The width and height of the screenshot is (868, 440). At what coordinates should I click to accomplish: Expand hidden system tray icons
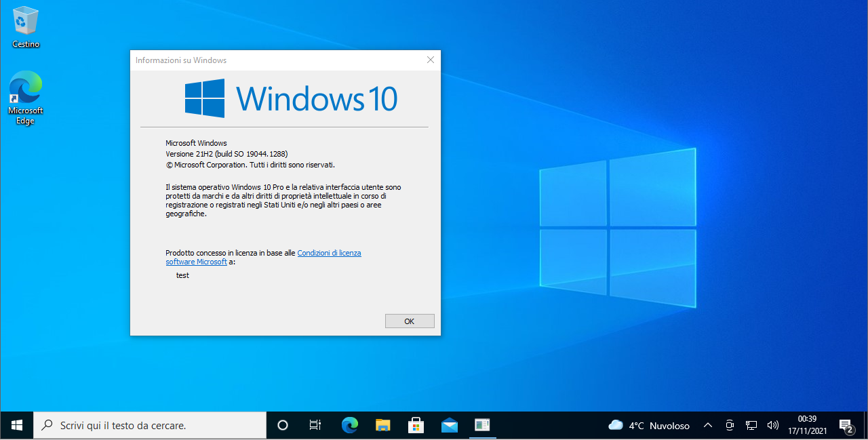coord(708,426)
